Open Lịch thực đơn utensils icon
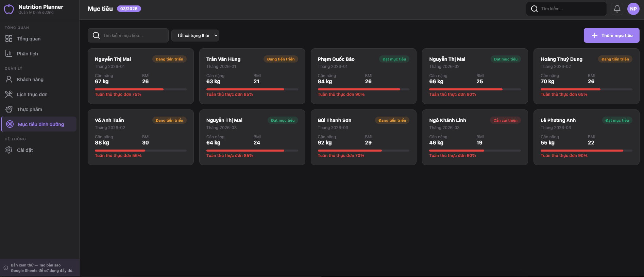The image size is (644, 277). point(9,94)
